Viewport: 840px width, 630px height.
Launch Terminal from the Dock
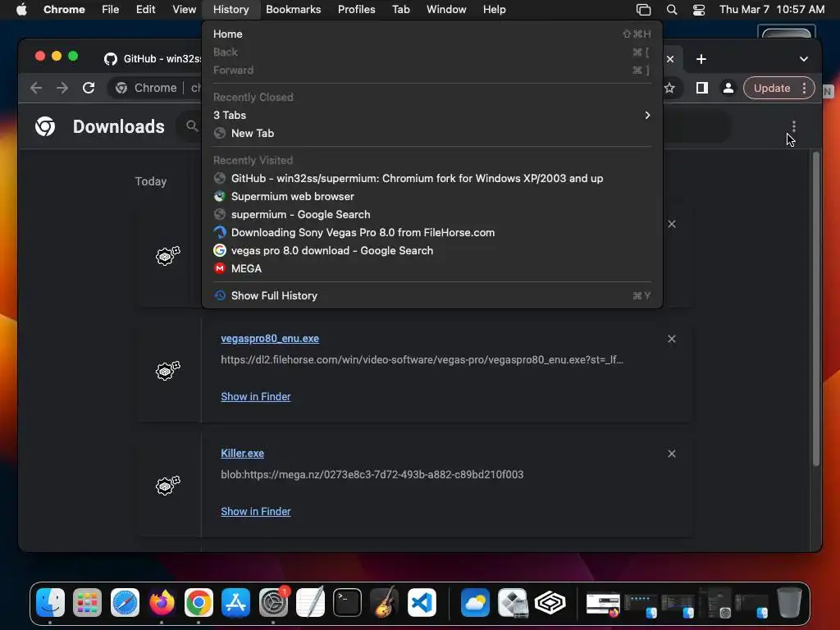(347, 603)
